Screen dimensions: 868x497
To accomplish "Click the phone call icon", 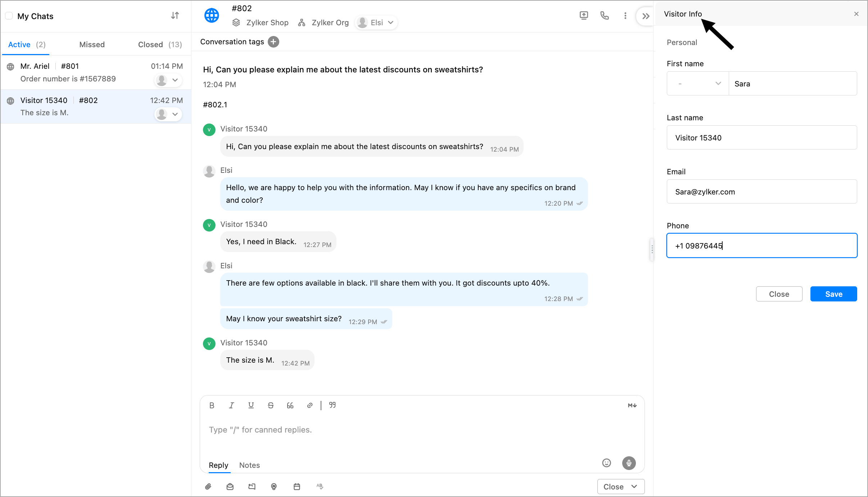I will click(605, 15).
